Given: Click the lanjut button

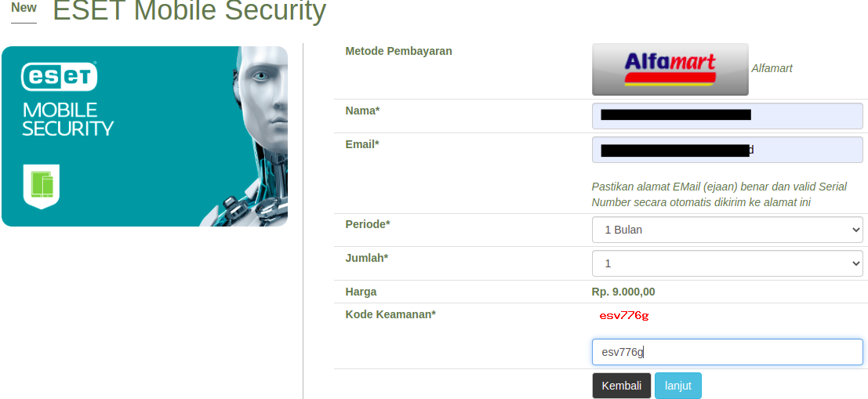Looking at the screenshot, I should coord(677,386).
